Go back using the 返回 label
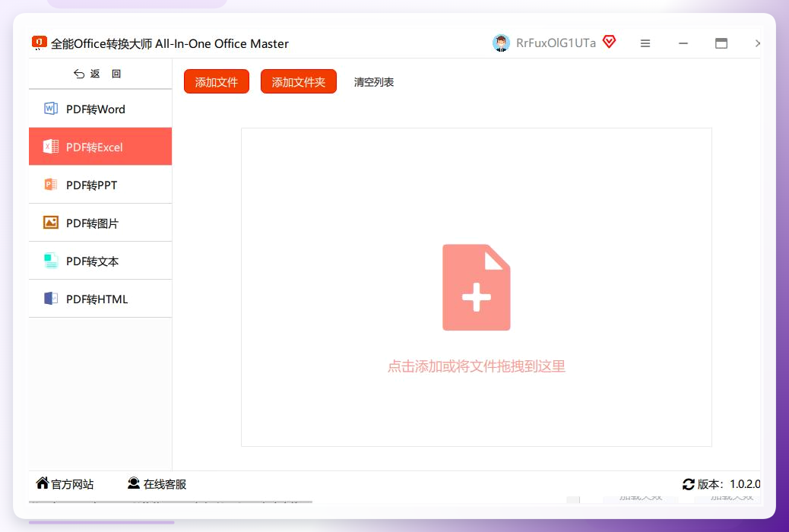This screenshot has height=532, width=789. 106,74
